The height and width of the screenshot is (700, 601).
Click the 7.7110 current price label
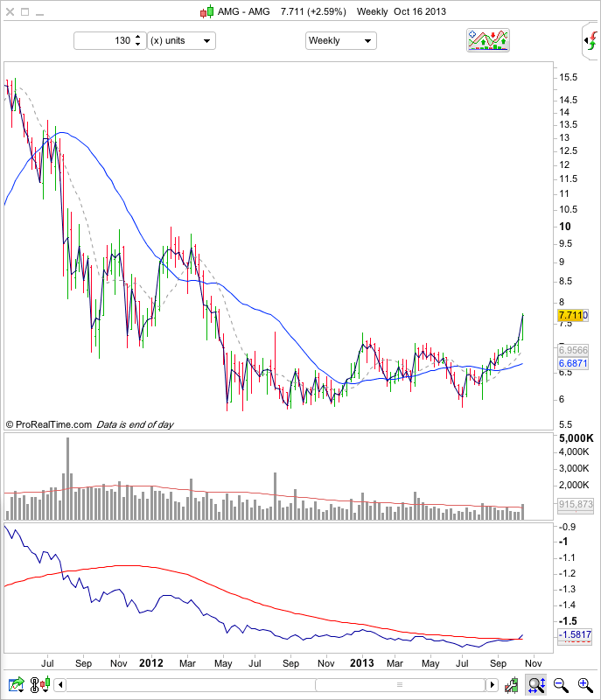click(573, 315)
